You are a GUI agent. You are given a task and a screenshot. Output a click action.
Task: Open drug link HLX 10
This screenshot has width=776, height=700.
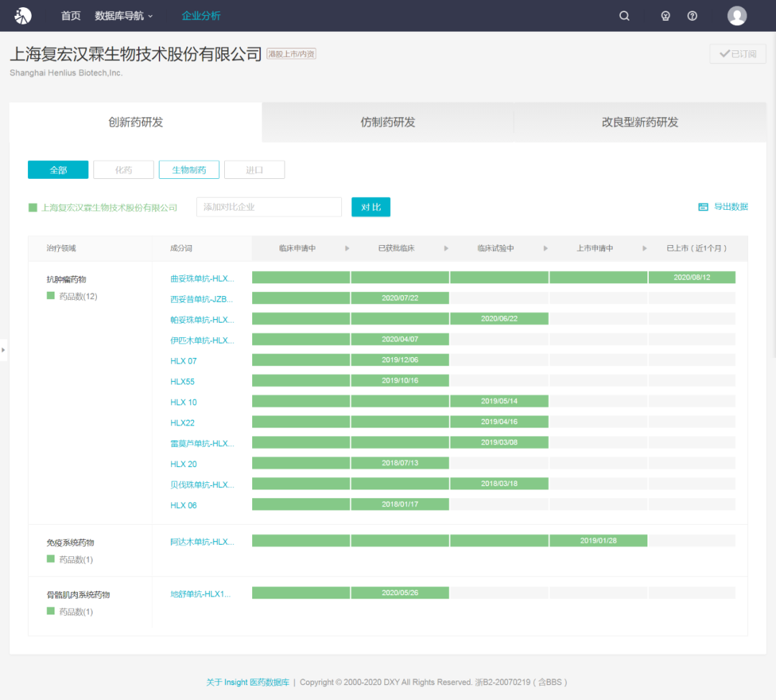183,402
